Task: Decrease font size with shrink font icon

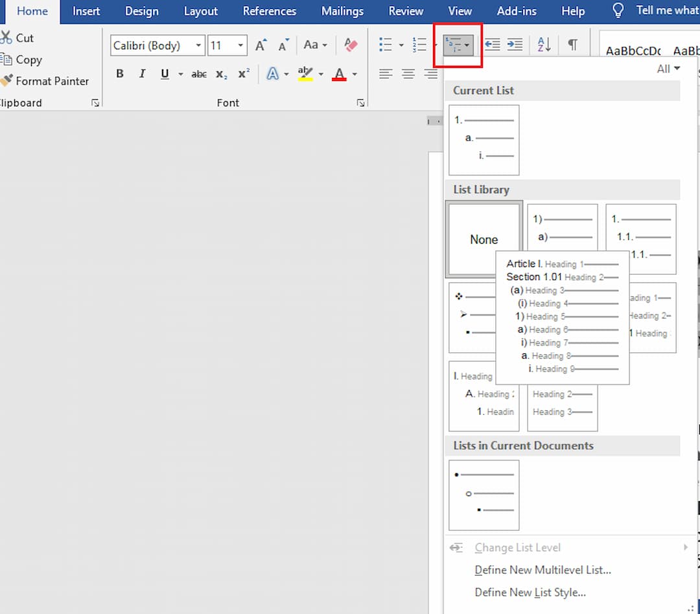Action: (x=283, y=45)
